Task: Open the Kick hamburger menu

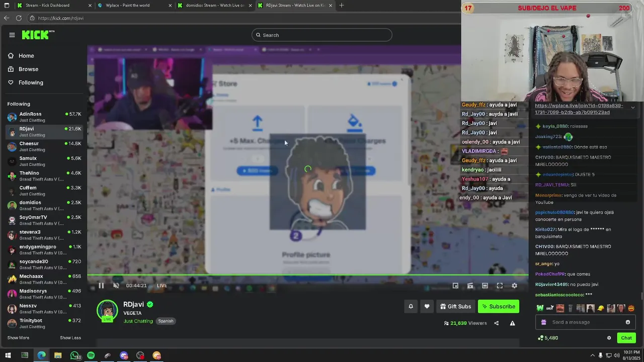Action: 12,35
